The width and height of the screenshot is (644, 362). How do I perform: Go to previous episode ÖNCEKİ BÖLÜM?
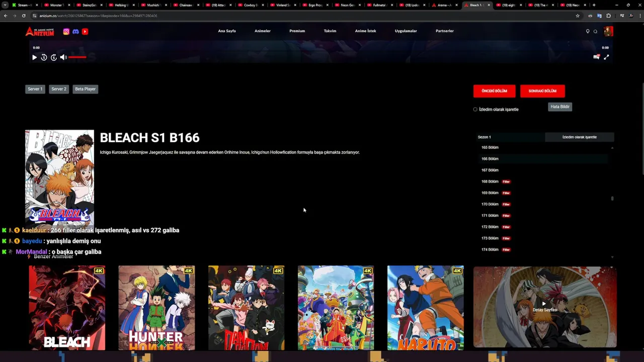click(x=494, y=91)
